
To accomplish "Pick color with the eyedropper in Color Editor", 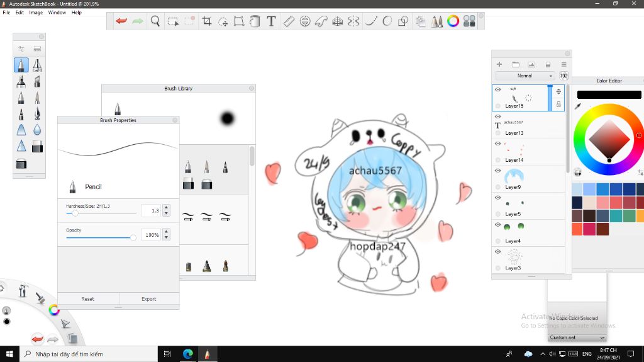I will tap(578, 106).
